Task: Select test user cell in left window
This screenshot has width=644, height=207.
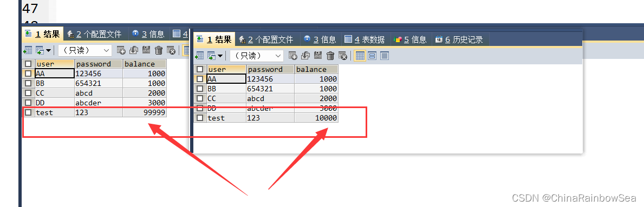Action: tap(55, 112)
